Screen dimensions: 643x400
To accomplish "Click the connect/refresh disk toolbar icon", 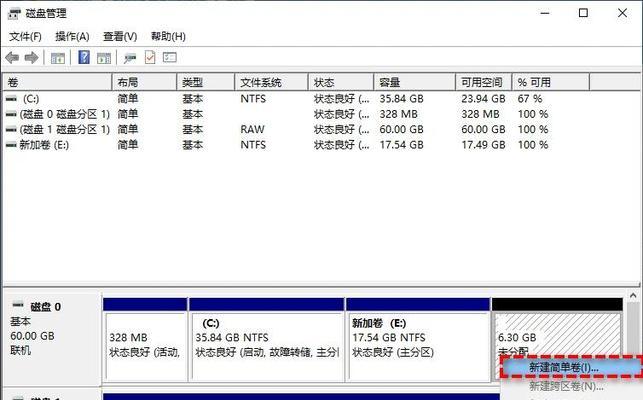I will click(x=130, y=58).
